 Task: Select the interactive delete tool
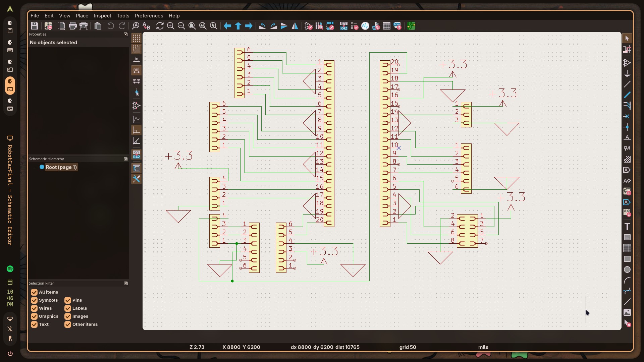click(627, 323)
